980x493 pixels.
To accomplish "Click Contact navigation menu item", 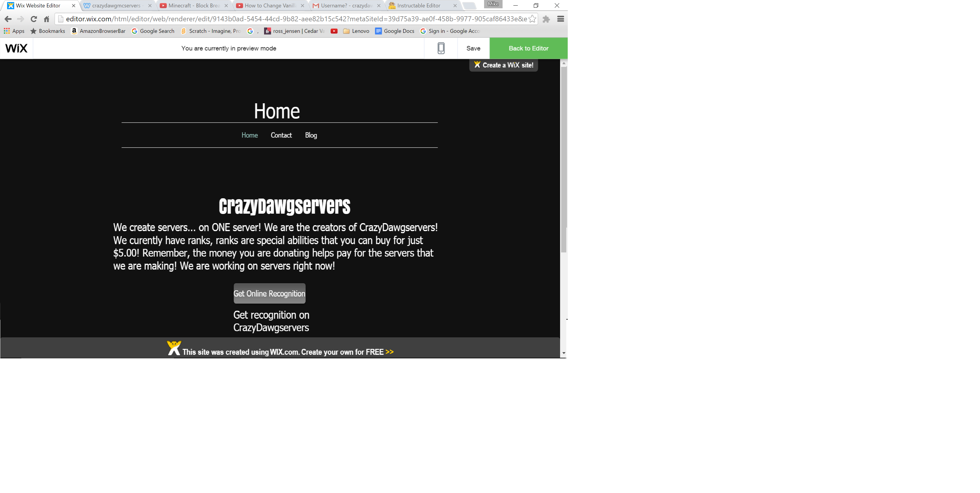I will pos(281,135).
